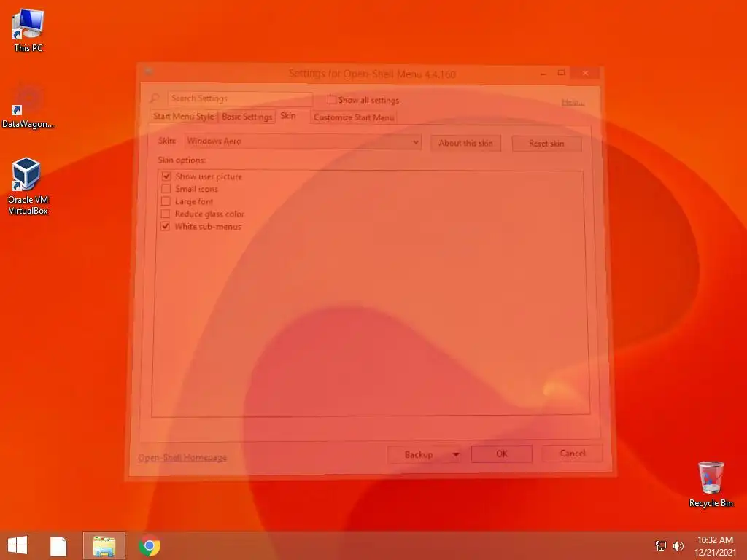This screenshot has height=560, width=747.
Task: Open File Explorer from the taskbar
Action: (104, 545)
